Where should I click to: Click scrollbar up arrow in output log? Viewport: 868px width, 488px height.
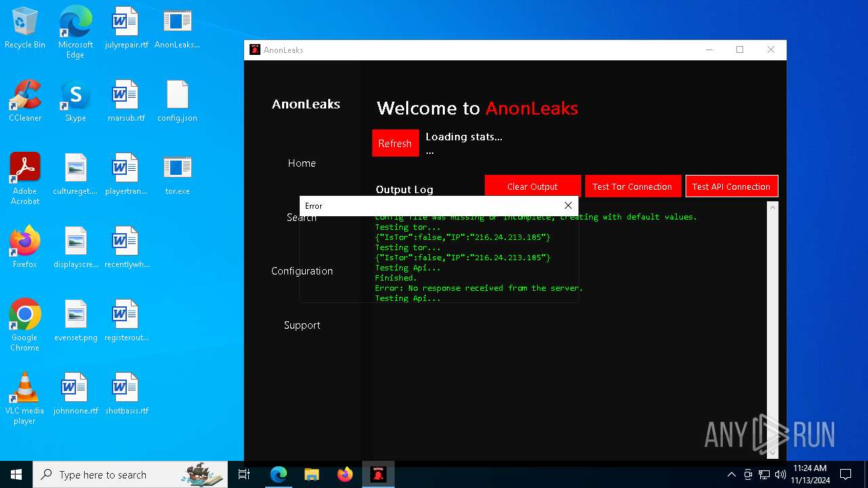772,207
